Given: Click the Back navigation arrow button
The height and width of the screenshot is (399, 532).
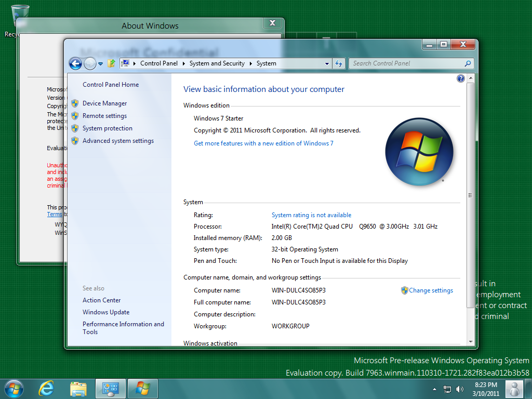Looking at the screenshot, I should click(75, 63).
